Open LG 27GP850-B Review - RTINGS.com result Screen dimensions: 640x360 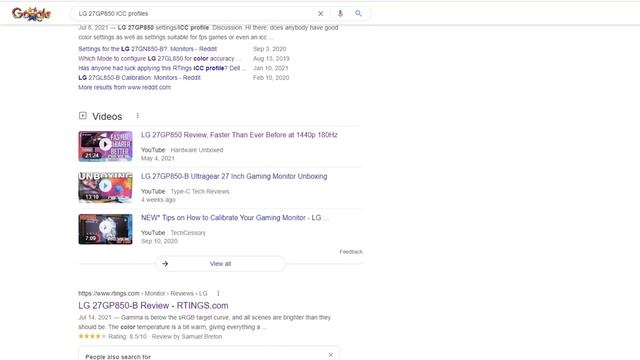pos(153,306)
